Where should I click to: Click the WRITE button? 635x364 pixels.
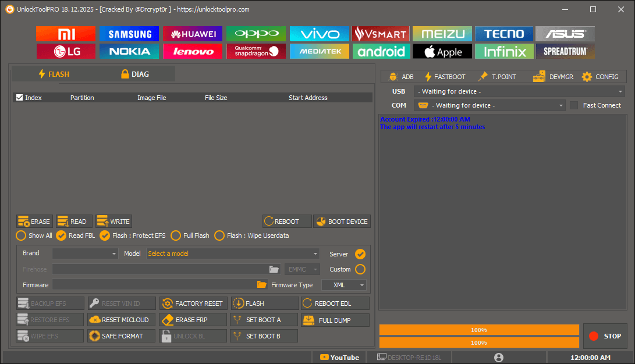tap(114, 222)
